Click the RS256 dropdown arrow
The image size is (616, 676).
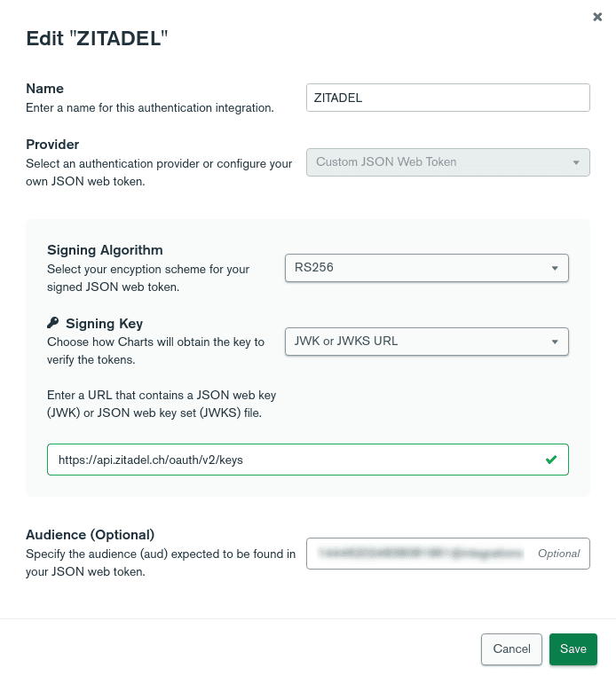tap(555, 268)
